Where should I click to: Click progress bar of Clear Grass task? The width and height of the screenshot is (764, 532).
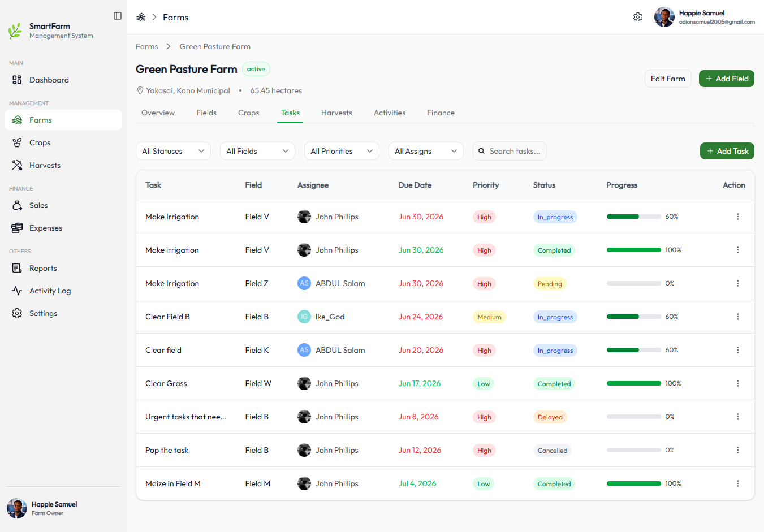tap(633, 383)
